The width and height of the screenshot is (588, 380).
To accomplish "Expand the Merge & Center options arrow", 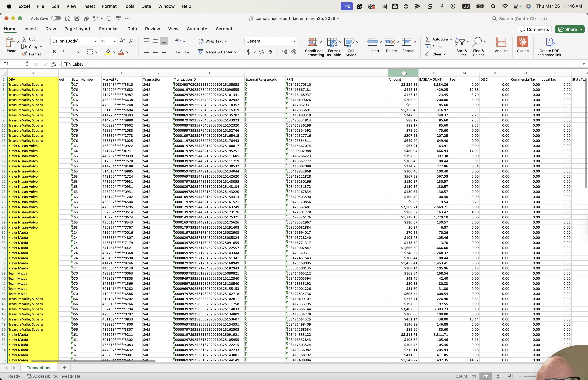I will pyautogui.click(x=235, y=52).
